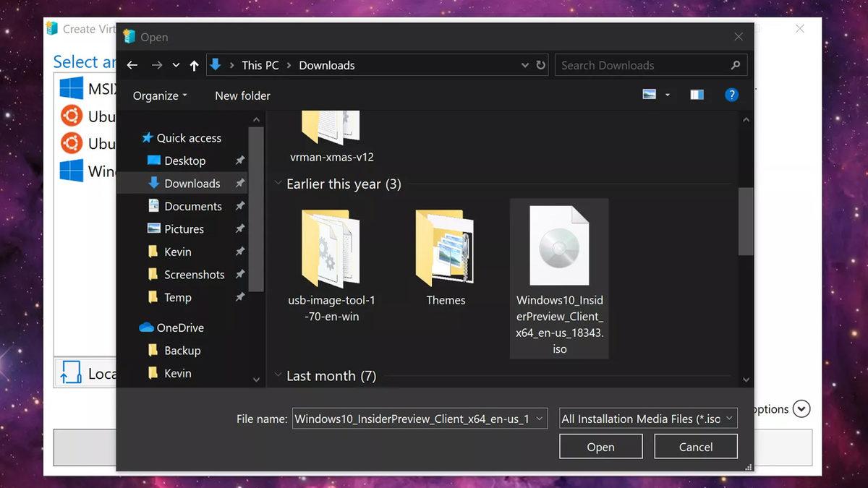Collapse the Earlier this year group

278,184
